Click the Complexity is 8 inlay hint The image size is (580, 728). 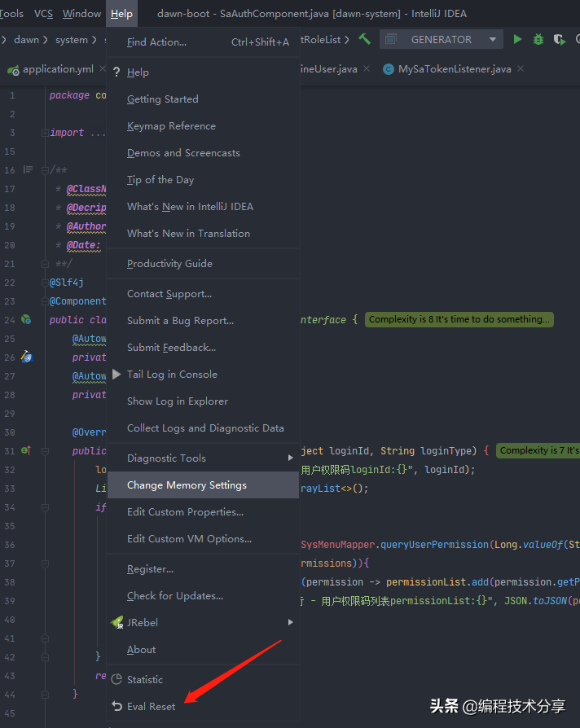coord(459,319)
